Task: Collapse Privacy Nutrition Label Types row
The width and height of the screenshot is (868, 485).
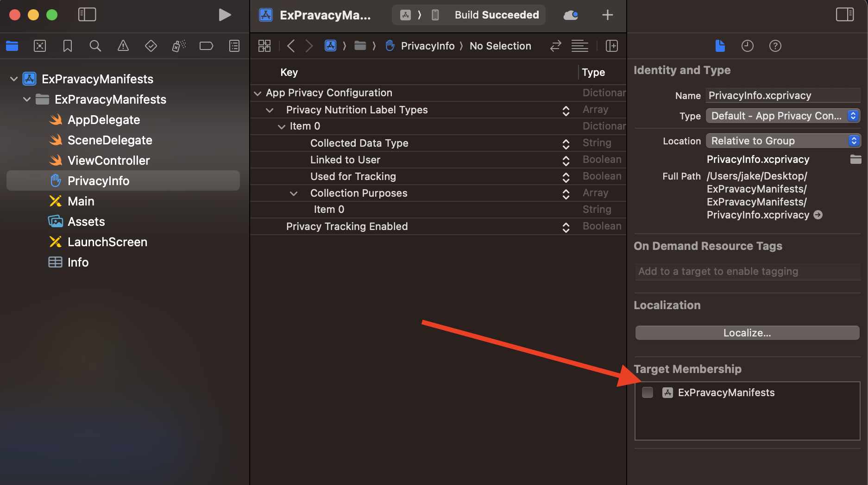Action: click(x=270, y=110)
